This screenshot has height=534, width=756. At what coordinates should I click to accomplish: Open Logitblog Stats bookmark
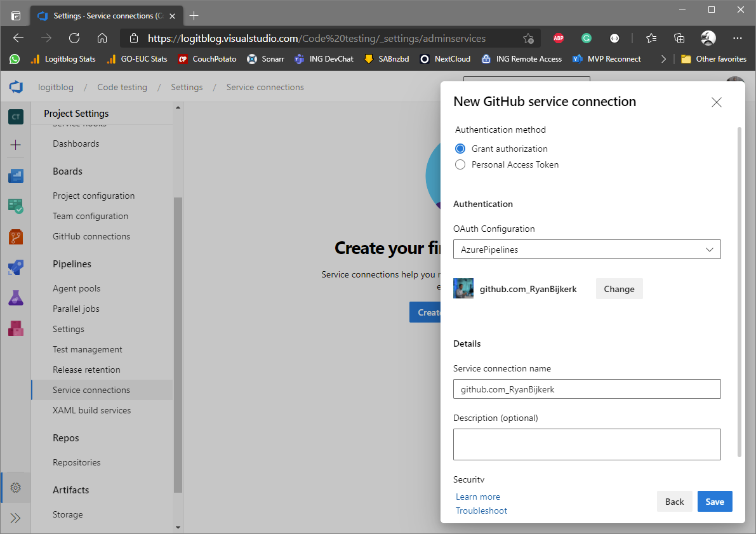[x=63, y=59]
